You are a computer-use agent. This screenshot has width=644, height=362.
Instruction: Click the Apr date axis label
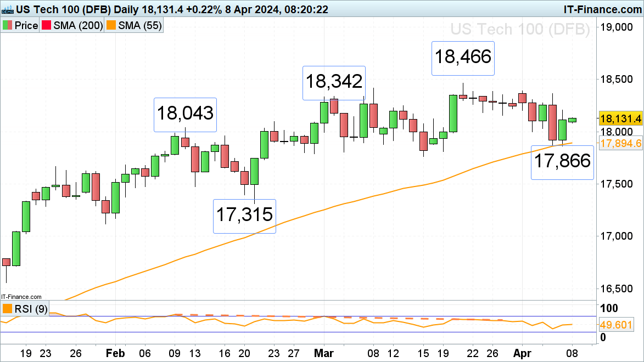522,353
